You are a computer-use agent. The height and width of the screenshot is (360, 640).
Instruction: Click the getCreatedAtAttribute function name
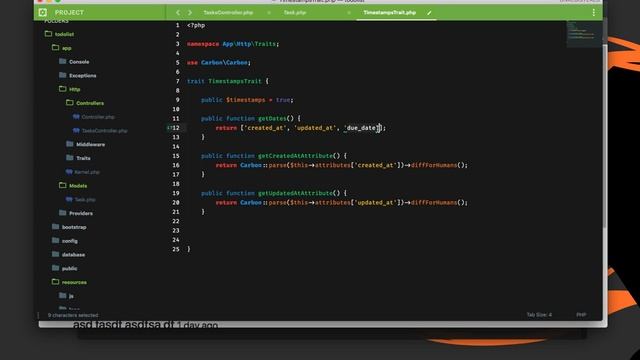[x=296, y=156]
